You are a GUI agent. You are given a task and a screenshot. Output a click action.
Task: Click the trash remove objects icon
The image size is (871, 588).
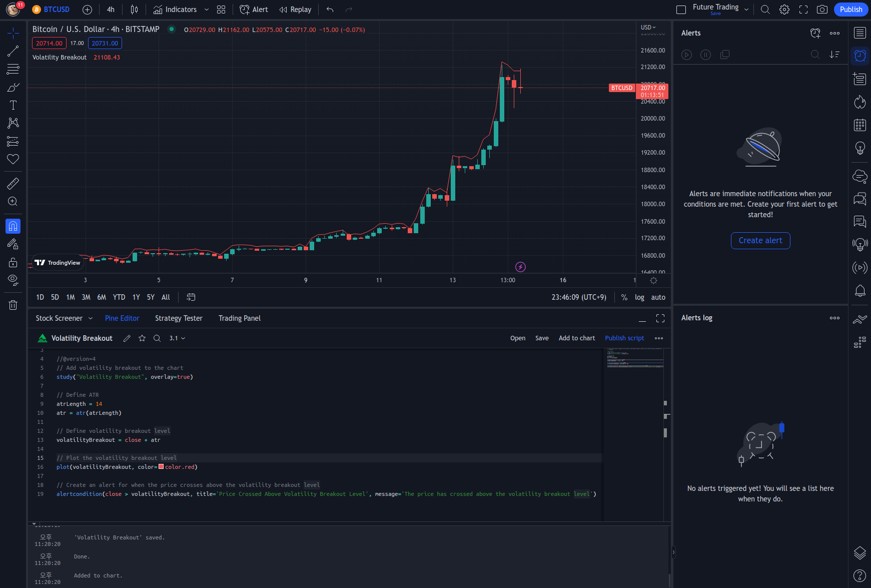click(13, 305)
